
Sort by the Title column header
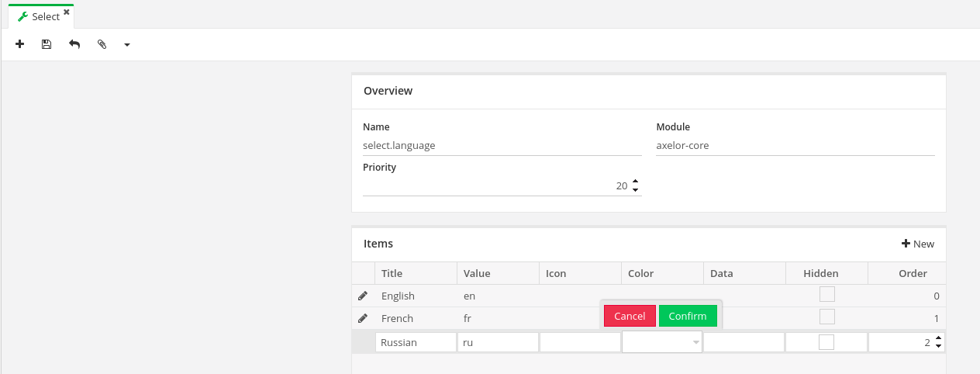coord(416,273)
